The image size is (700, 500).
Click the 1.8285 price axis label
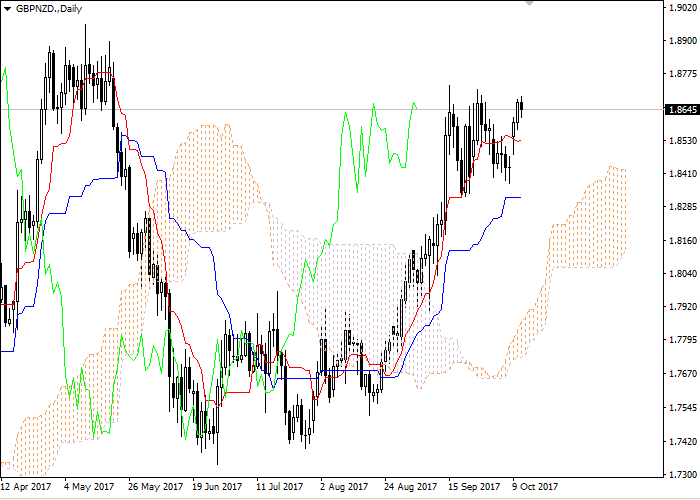coord(683,207)
